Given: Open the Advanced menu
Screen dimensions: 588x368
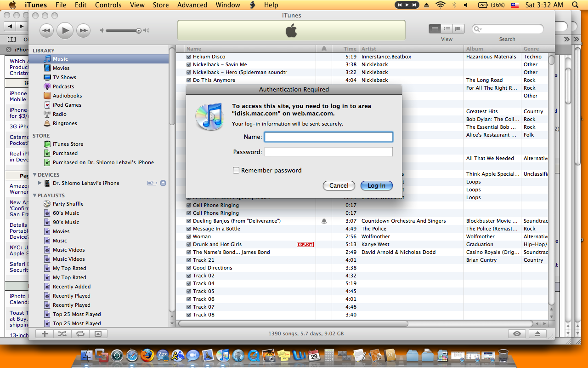Looking at the screenshot, I should (x=192, y=5).
